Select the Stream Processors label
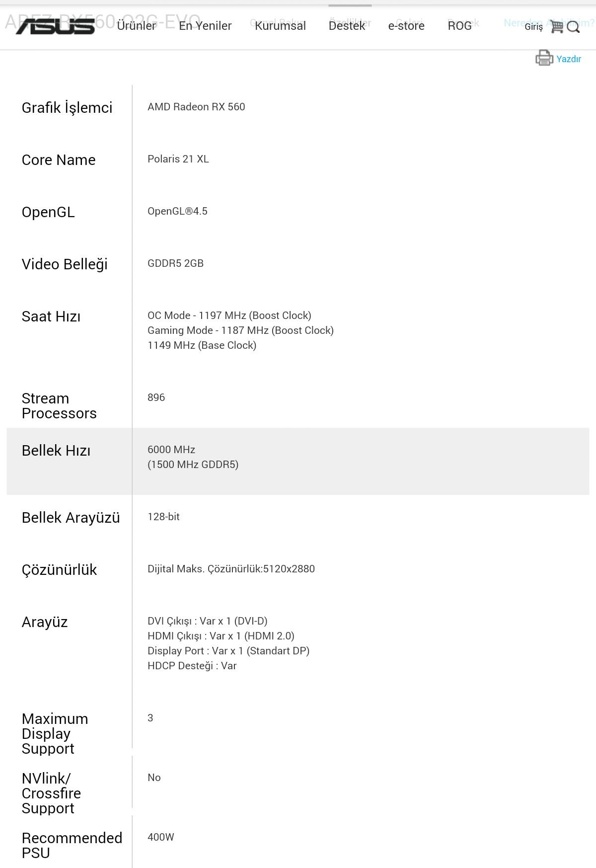The width and height of the screenshot is (596, 868). pyautogui.click(x=59, y=406)
